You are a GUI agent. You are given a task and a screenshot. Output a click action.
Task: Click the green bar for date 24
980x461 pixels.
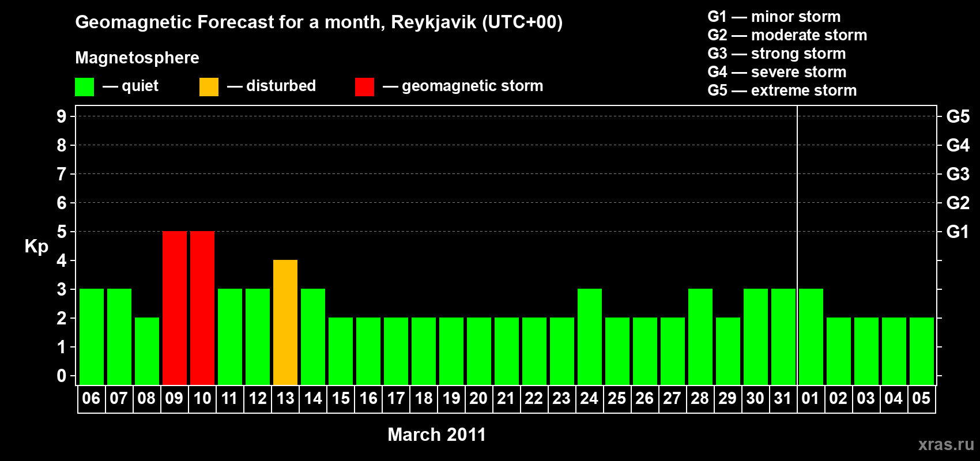[x=590, y=337]
